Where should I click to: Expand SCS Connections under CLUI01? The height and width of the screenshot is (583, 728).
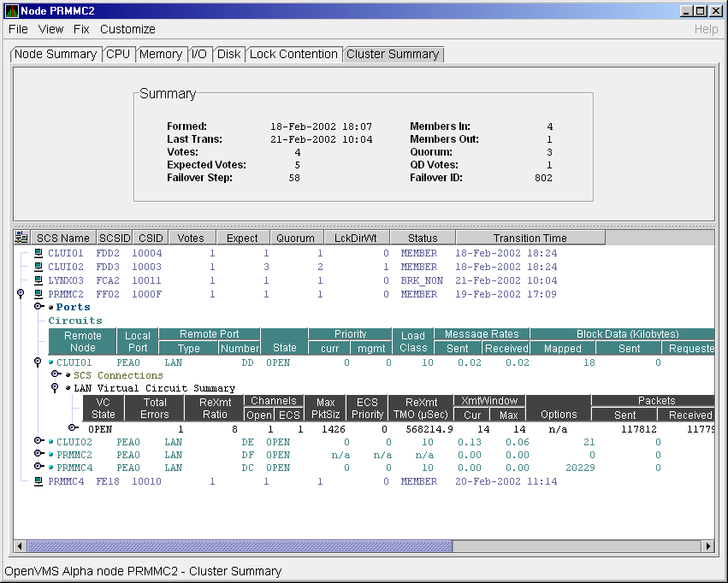click(56, 374)
